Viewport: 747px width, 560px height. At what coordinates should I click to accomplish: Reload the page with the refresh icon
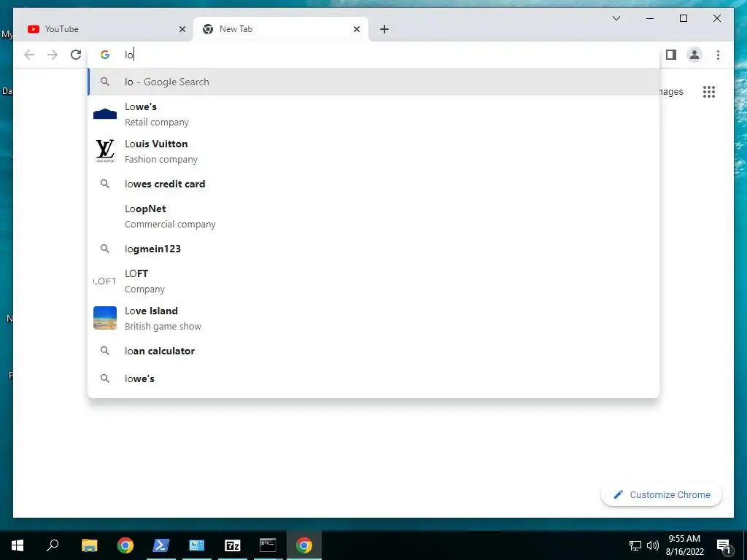pyautogui.click(x=76, y=55)
